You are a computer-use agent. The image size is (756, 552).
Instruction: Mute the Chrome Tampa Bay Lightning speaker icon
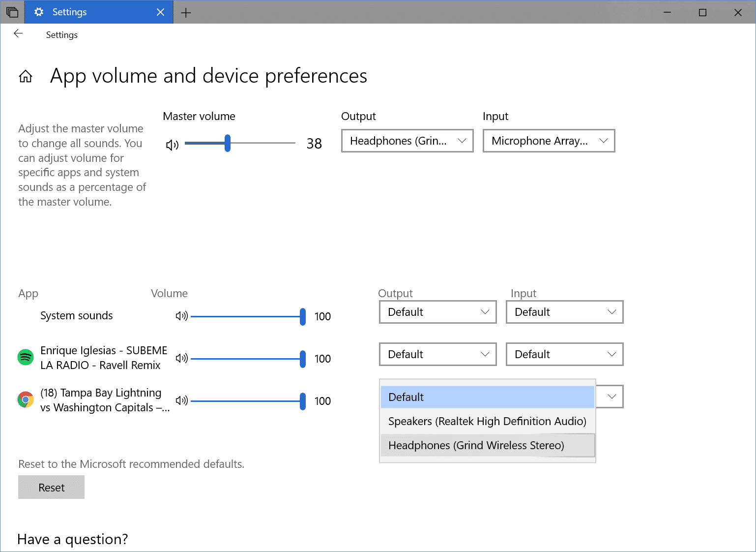click(181, 400)
